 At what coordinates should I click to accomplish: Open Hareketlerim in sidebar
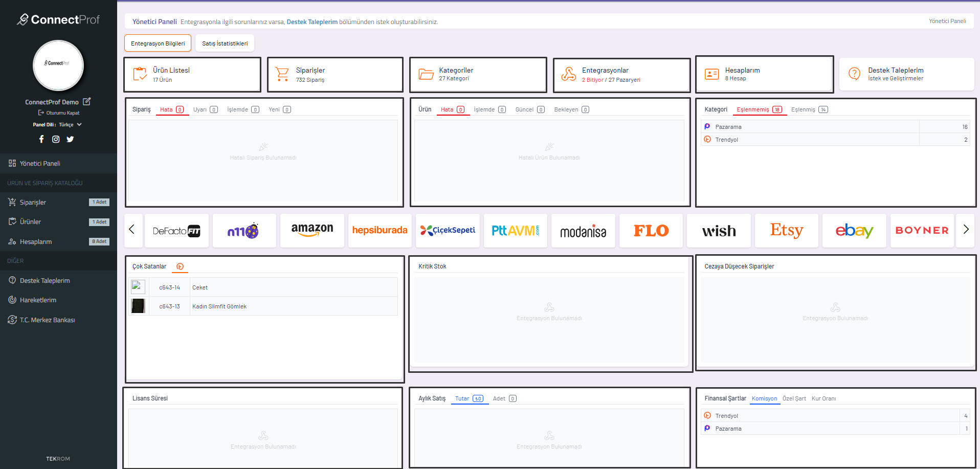(58, 300)
